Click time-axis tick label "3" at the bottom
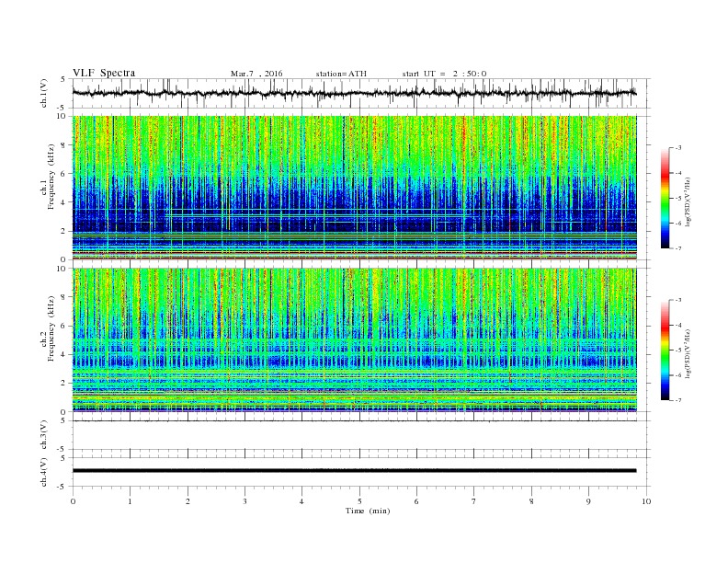The width and height of the screenshot is (728, 563). tap(245, 501)
